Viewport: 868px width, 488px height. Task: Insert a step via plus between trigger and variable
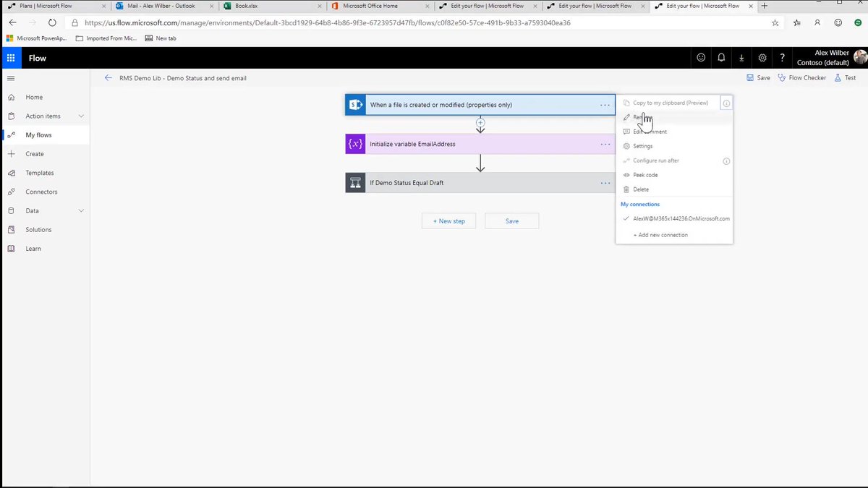pos(480,123)
